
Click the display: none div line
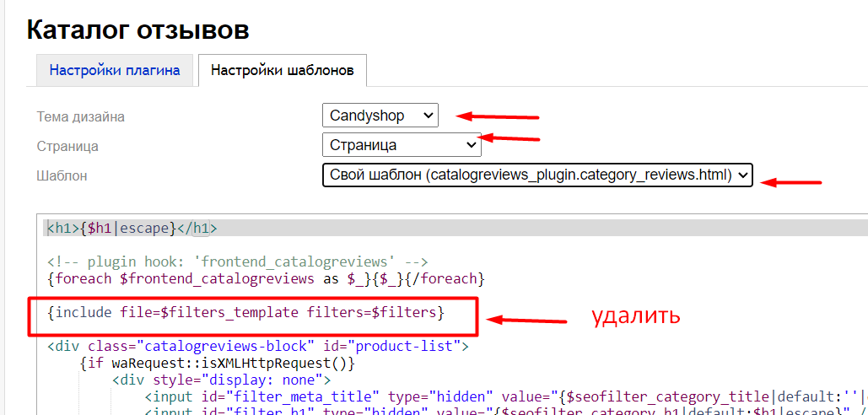(219, 380)
